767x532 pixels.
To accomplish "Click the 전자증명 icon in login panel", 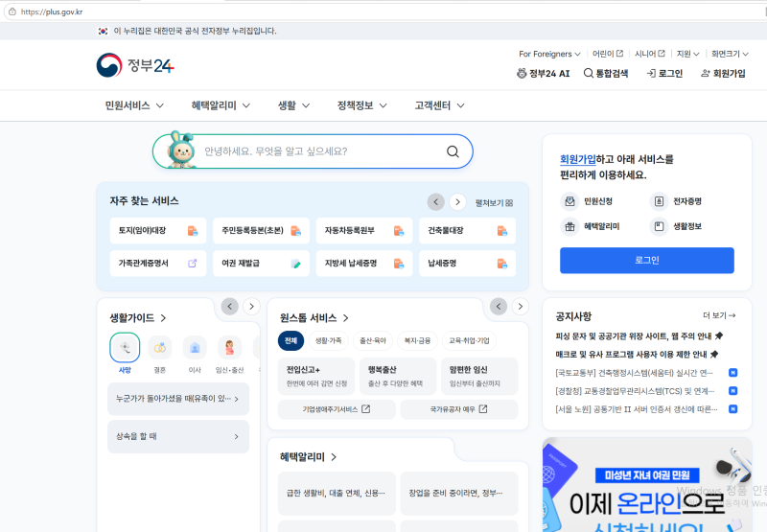I will (659, 201).
